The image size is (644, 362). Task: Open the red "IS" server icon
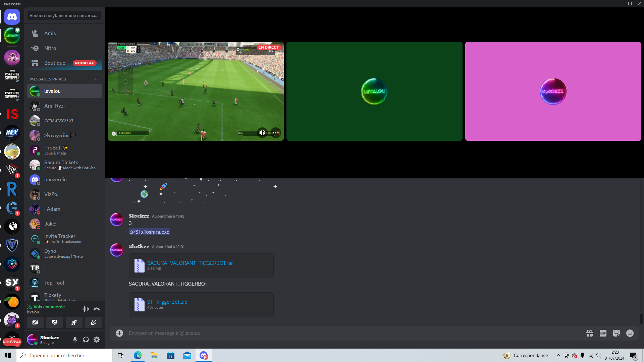pyautogui.click(x=12, y=114)
